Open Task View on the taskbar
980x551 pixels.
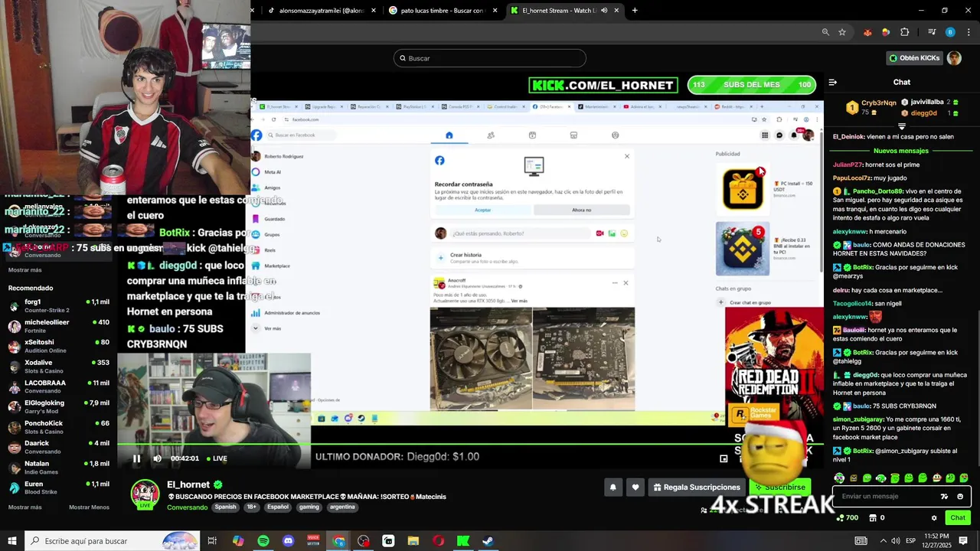[x=212, y=541]
